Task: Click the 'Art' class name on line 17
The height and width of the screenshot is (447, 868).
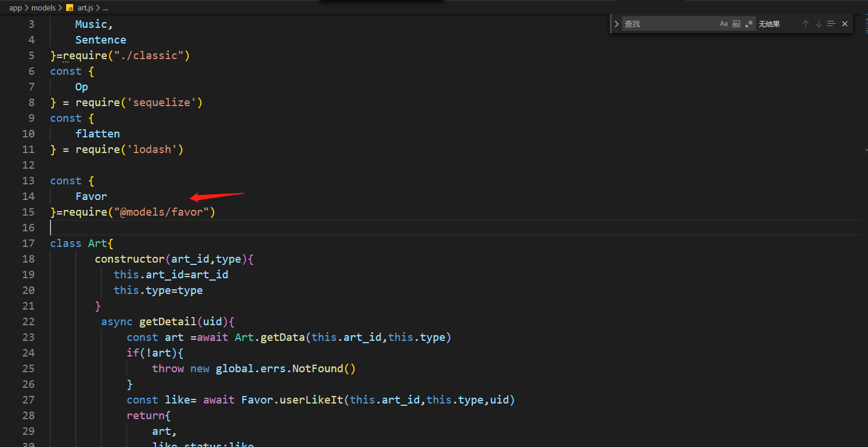Action: pos(97,243)
